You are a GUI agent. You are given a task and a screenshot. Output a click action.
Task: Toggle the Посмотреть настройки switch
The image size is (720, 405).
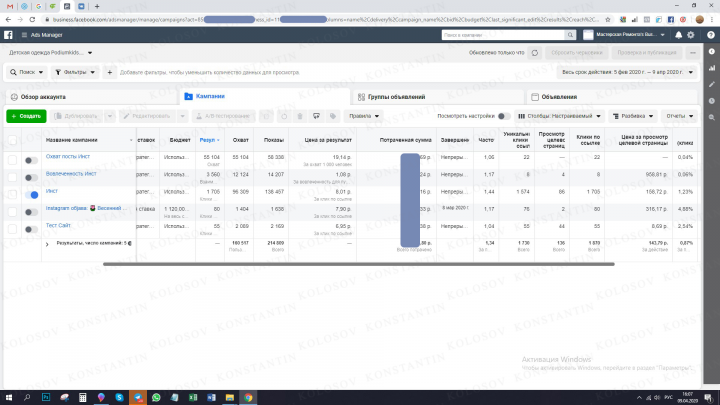(x=504, y=116)
